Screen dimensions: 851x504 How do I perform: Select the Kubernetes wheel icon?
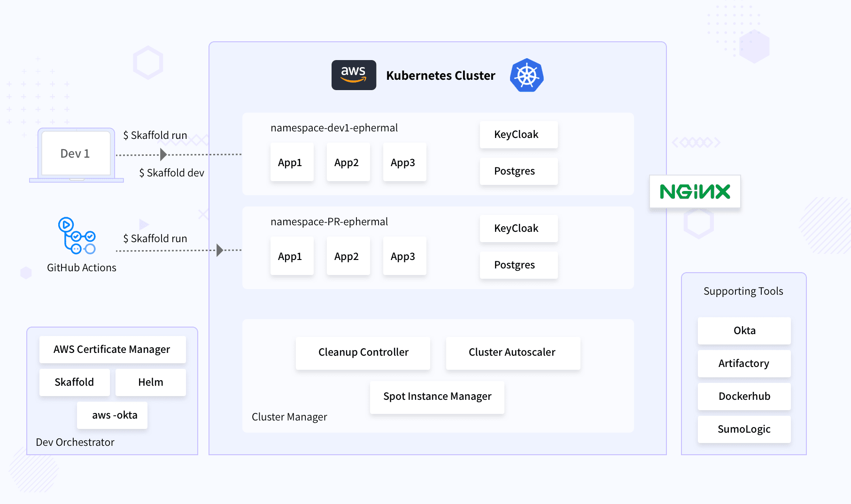click(526, 75)
